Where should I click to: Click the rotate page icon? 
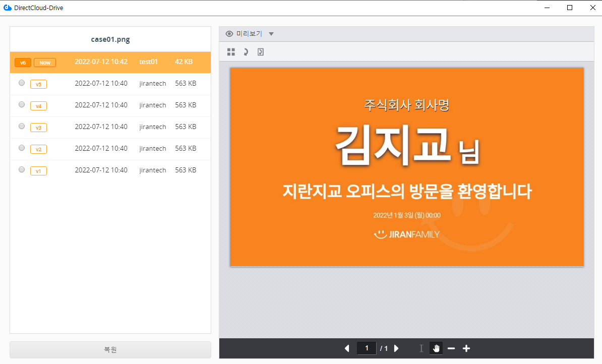pyautogui.click(x=246, y=52)
